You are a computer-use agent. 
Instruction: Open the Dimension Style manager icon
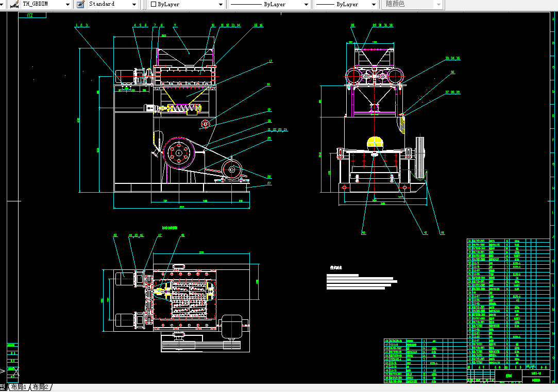tap(14, 4)
